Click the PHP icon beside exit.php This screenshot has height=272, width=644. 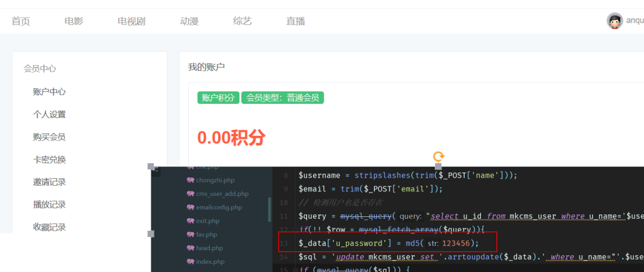click(x=190, y=221)
